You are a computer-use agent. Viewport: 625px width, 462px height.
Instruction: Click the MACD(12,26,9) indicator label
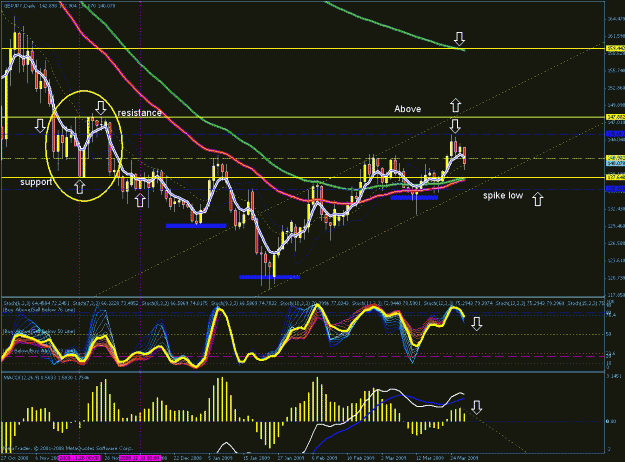coord(46,377)
